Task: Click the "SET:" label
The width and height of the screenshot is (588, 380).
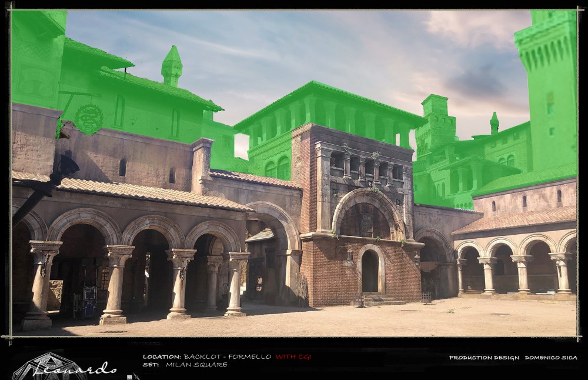Action: pyautogui.click(x=150, y=365)
